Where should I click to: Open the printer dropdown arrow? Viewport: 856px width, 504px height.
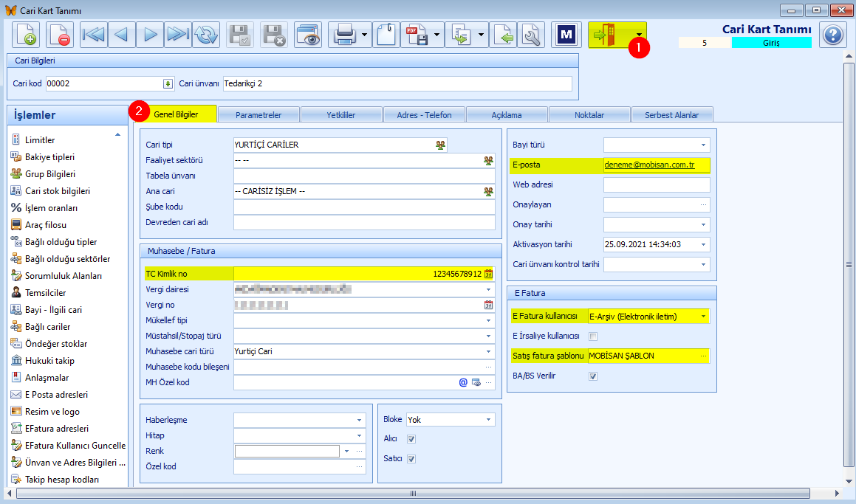(x=364, y=35)
